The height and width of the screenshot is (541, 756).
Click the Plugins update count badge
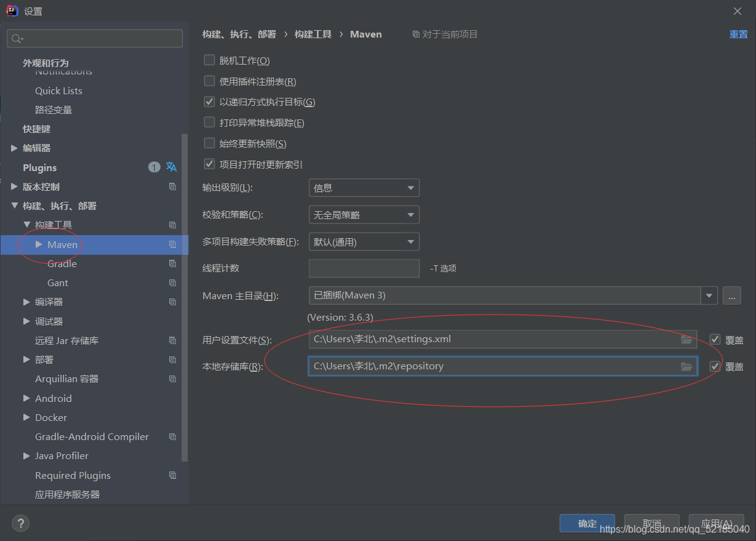click(x=154, y=167)
